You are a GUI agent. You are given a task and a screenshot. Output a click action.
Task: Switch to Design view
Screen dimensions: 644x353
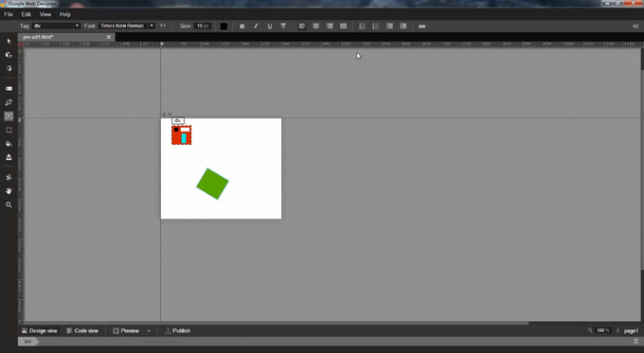tap(40, 331)
